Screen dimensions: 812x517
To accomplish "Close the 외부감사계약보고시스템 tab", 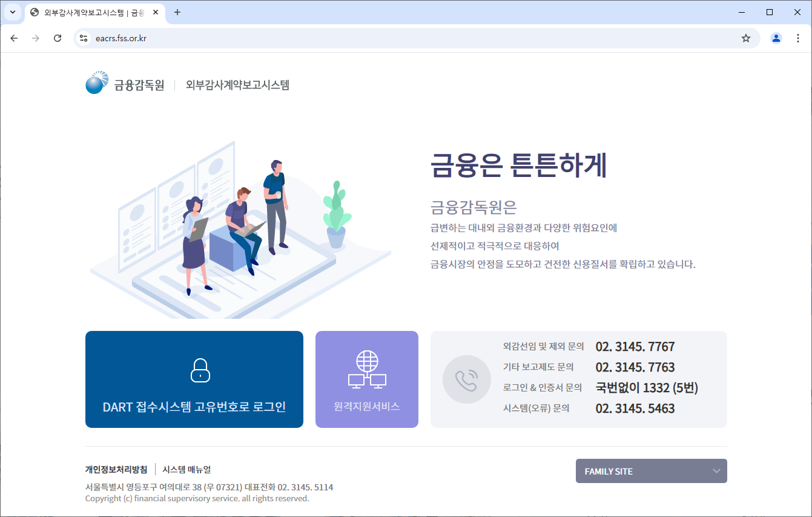I will pyautogui.click(x=156, y=12).
